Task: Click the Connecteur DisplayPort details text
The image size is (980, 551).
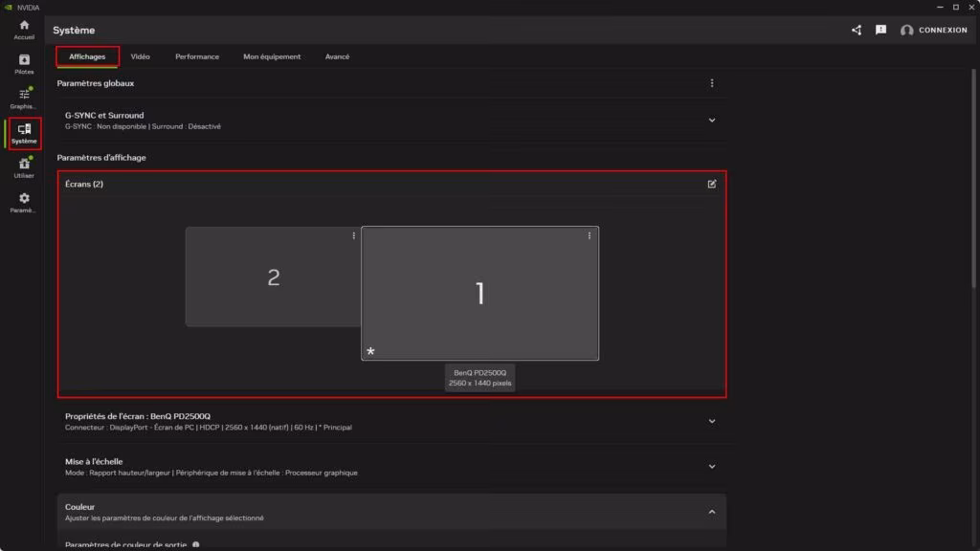Action: 208,428
